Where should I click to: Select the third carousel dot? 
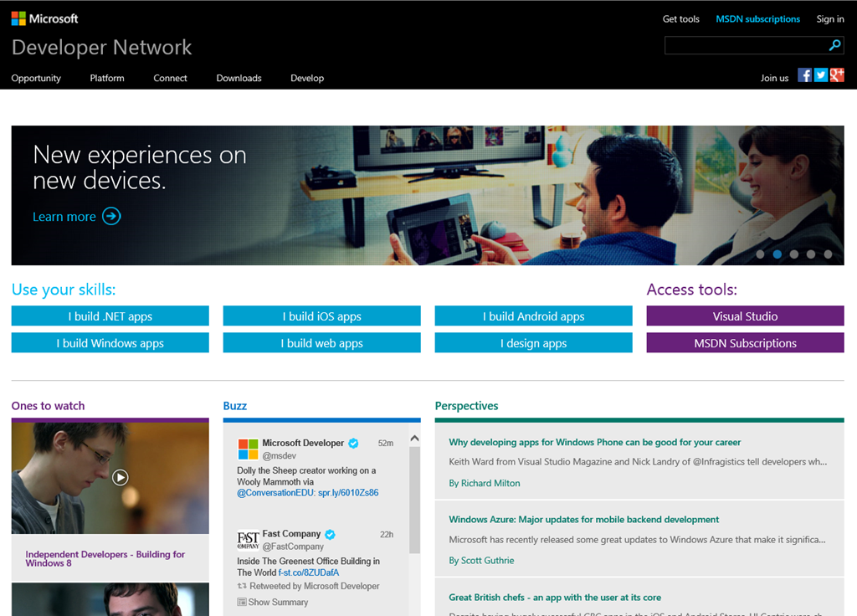[x=794, y=254]
